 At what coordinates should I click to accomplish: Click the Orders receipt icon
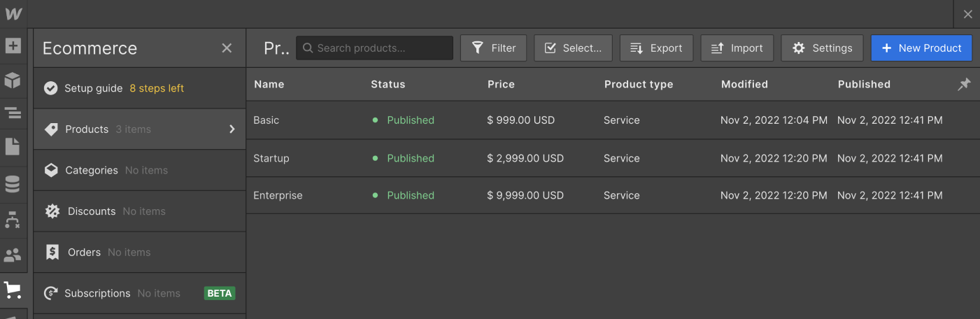point(52,252)
